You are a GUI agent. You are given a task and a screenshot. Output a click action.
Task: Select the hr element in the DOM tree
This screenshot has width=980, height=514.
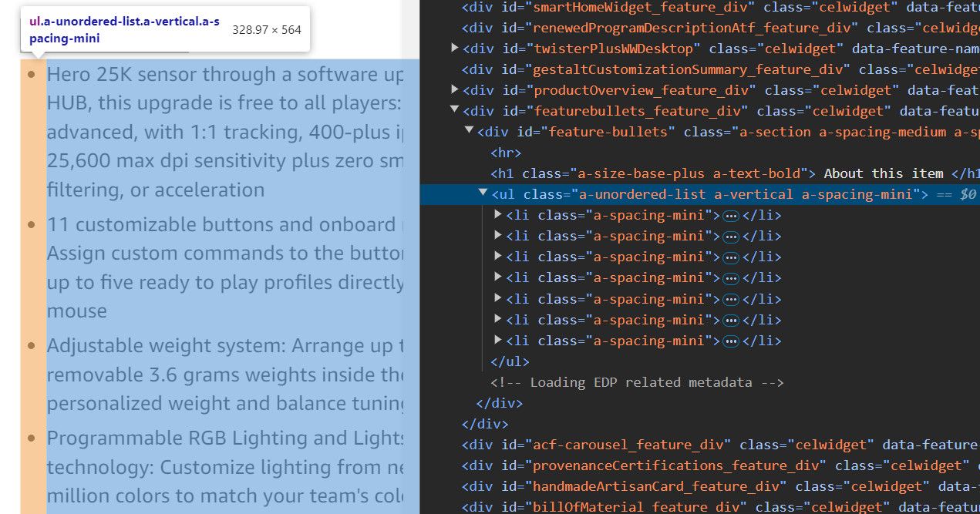tap(507, 153)
